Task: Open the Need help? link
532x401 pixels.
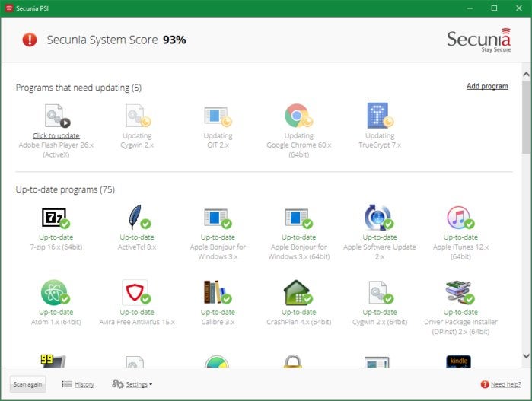Action: point(506,384)
